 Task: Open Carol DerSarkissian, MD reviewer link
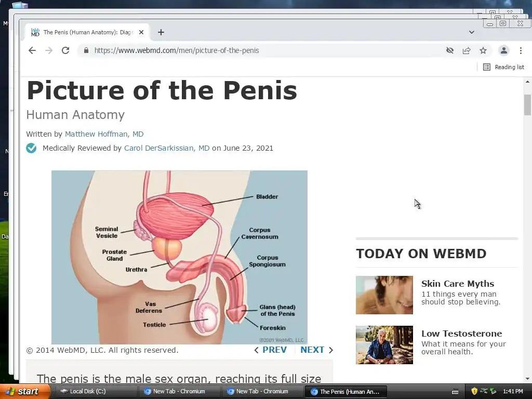point(167,148)
